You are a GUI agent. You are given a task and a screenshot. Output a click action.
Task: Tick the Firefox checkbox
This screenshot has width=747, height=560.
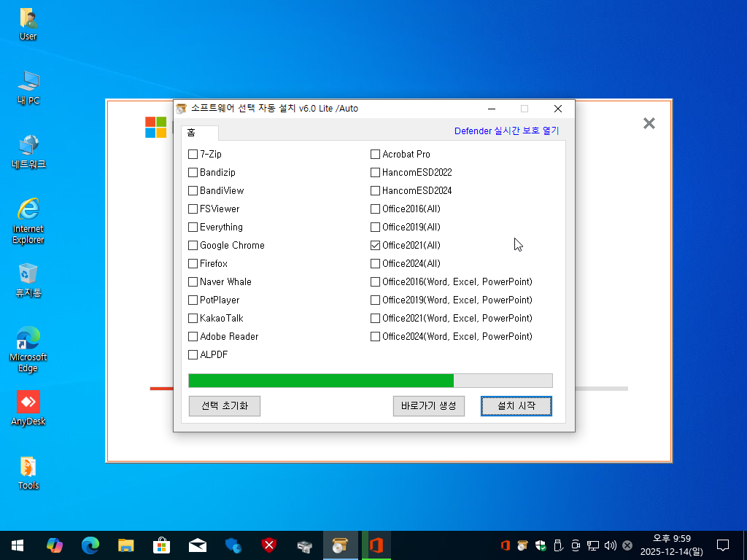tap(193, 263)
